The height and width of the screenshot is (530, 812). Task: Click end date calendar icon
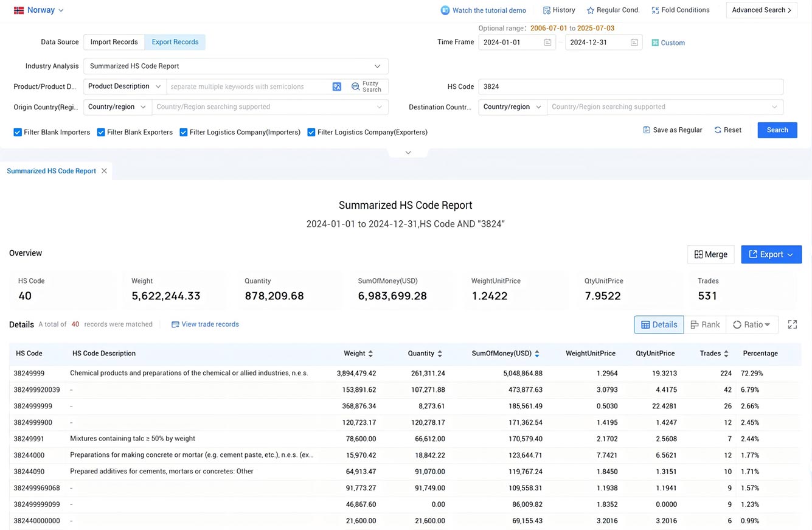tap(634, 43)
